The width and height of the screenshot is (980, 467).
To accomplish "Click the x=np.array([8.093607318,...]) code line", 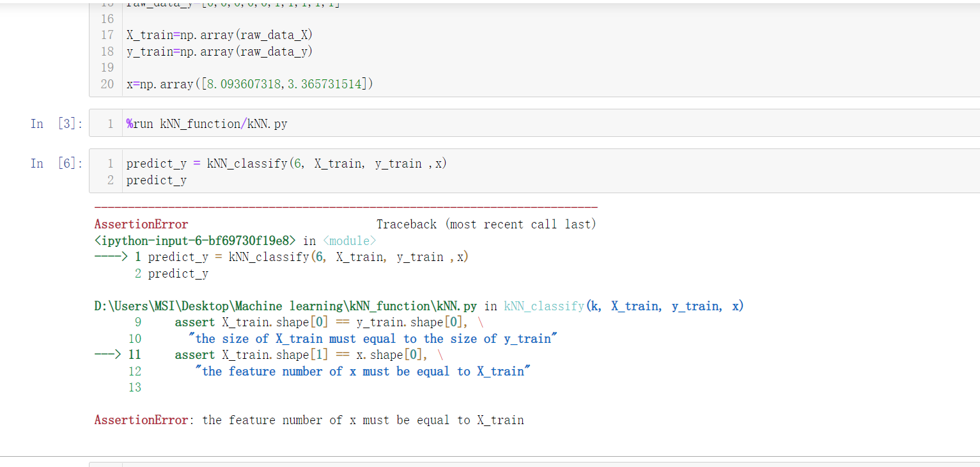I will [x=249, y=84].
